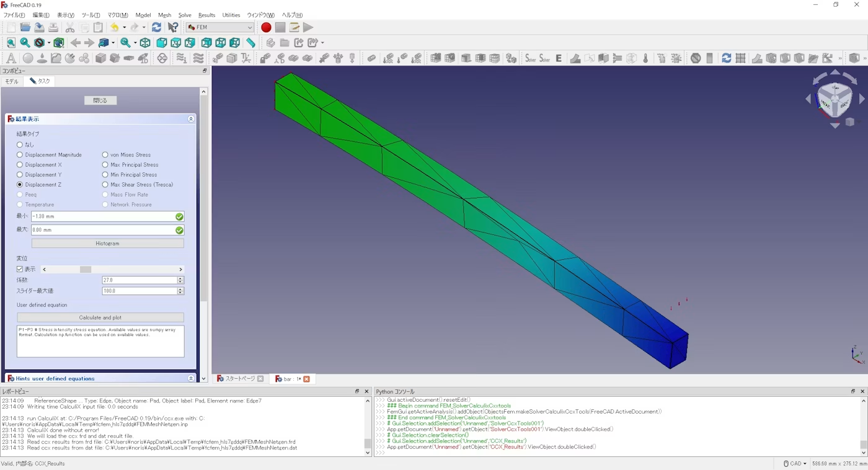The height and width of the screenshot is (470, 868).
Task: Click the equation 'E' icon
Action: click(x=559, y=58)
